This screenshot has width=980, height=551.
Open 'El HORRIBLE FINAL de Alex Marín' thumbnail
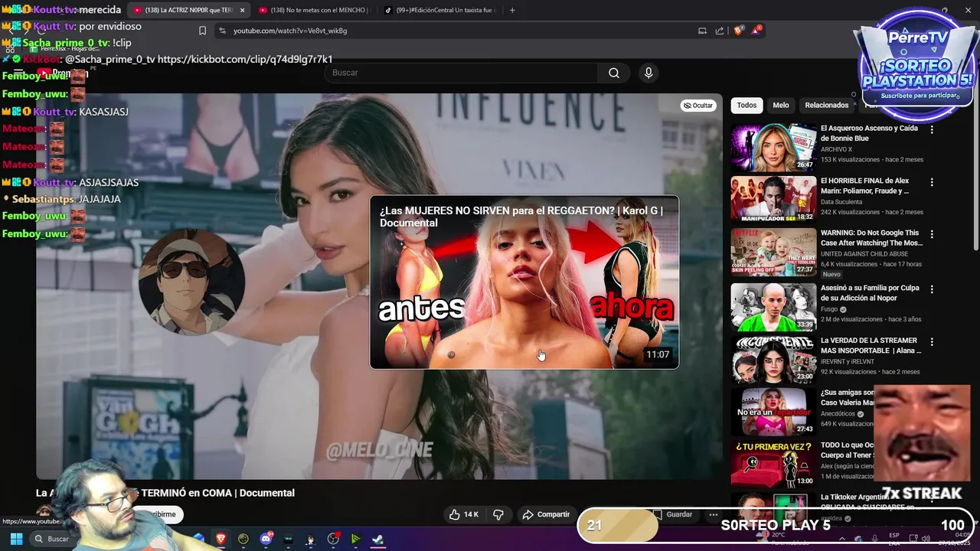[x=773, y=200]
